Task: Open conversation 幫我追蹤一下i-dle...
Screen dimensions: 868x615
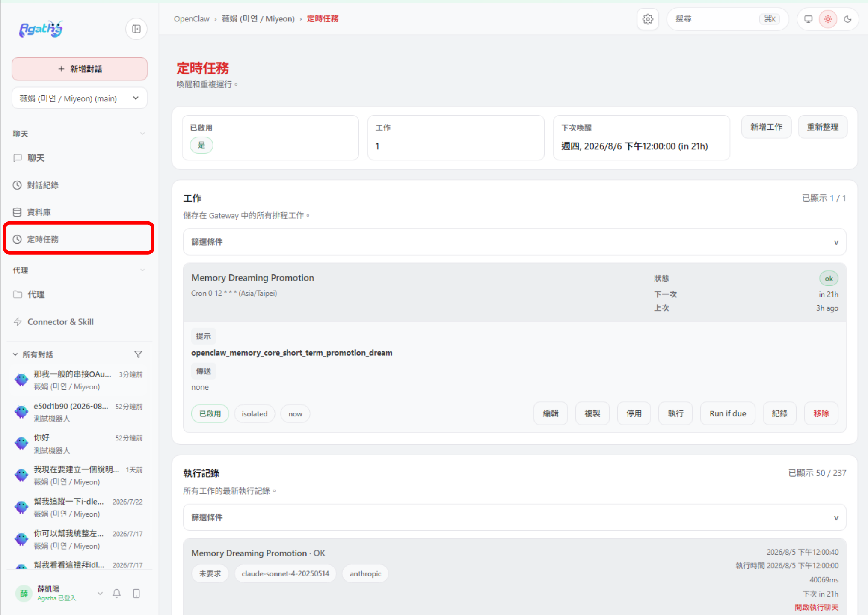Action: click(79, 507)
